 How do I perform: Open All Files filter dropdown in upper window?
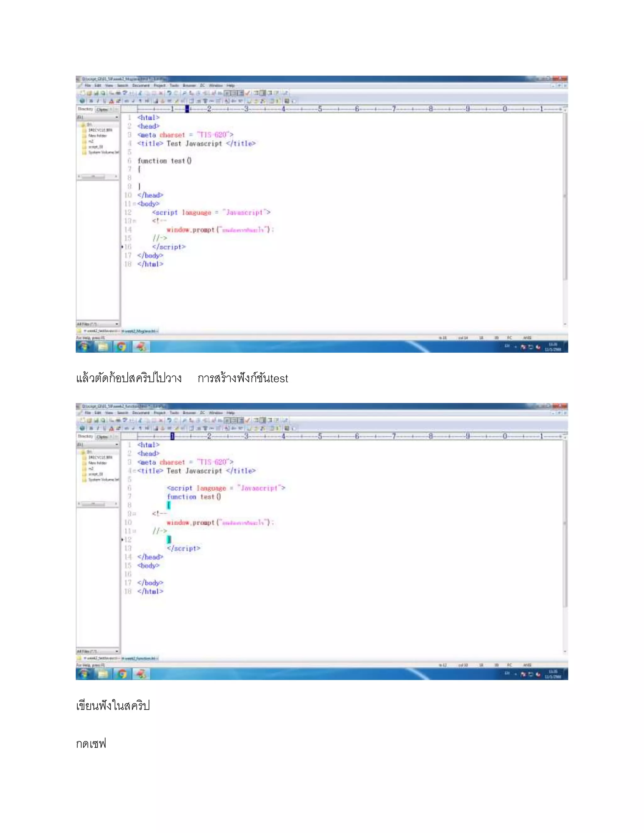(117, 324)
